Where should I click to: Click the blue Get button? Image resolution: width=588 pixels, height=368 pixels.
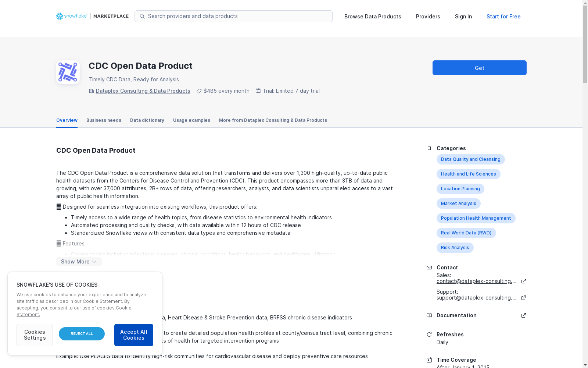[x=480, y=68]
